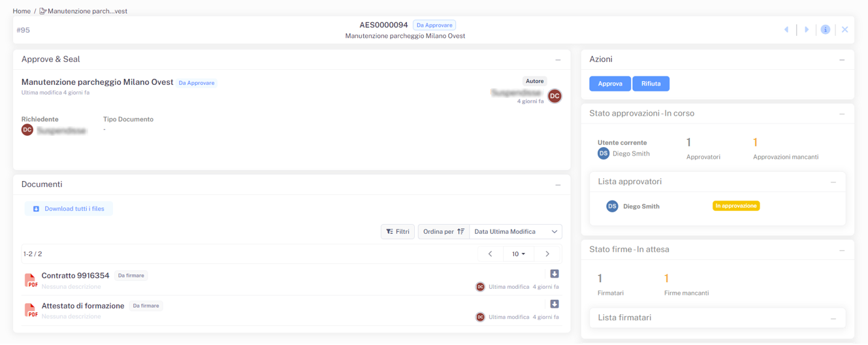
Task: Open Data Ultima Modifica sort dropdown
Action: (515, 232)
